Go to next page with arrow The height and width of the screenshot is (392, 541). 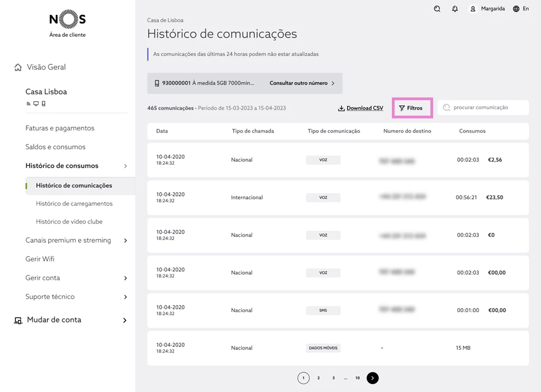(373, 378)
